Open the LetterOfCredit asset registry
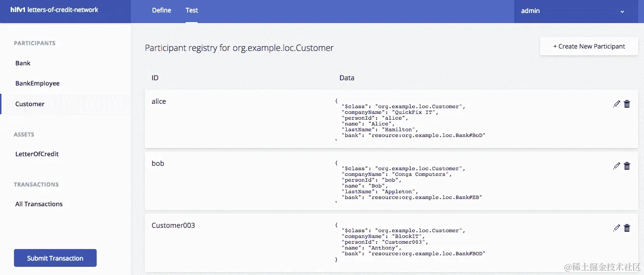 [37, 154]
